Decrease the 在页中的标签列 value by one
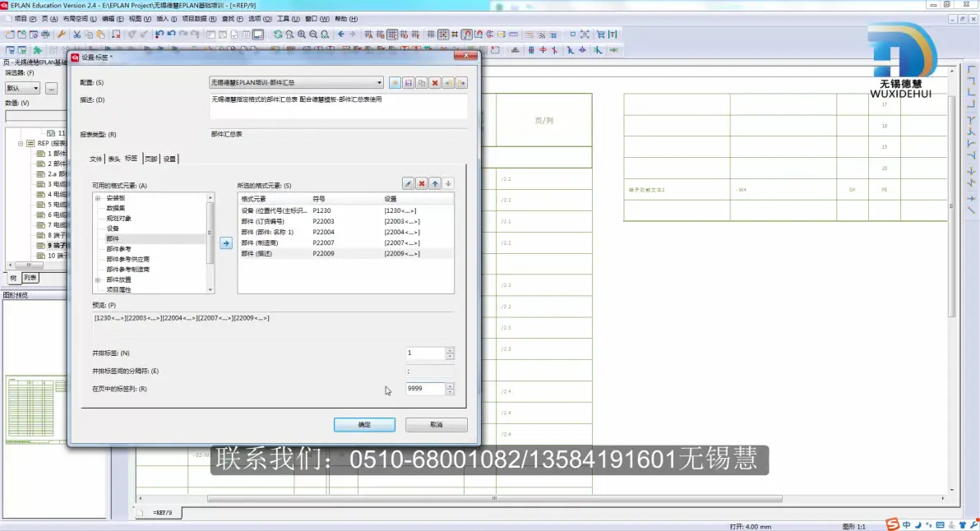Viewport: 980px width, 531px height. [x=450, y=392]
